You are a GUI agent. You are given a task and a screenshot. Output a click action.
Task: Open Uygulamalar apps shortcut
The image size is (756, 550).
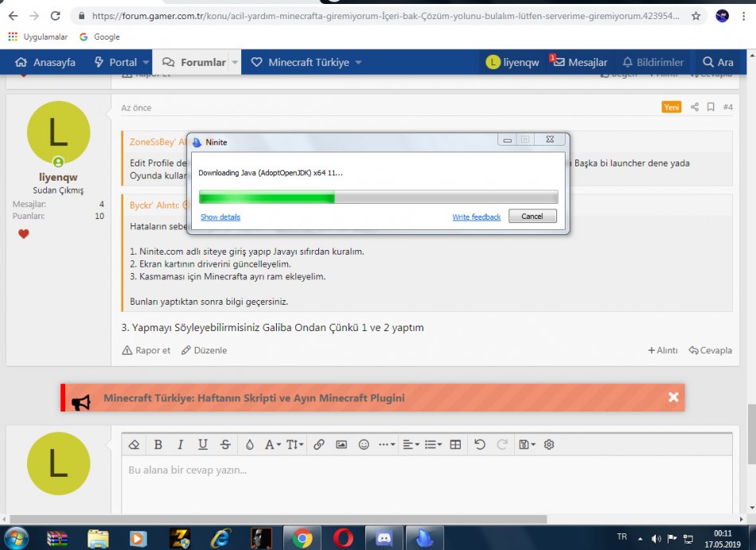38,37
